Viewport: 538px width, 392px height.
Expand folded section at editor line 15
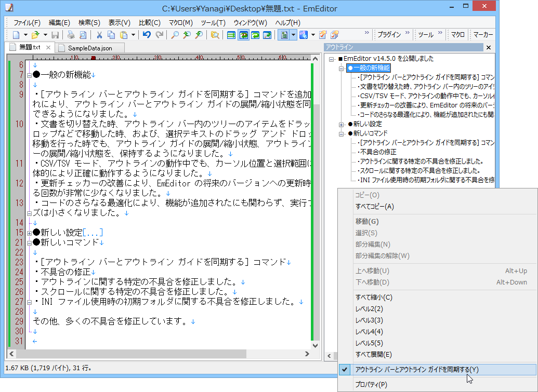click(x=30, y=233)
